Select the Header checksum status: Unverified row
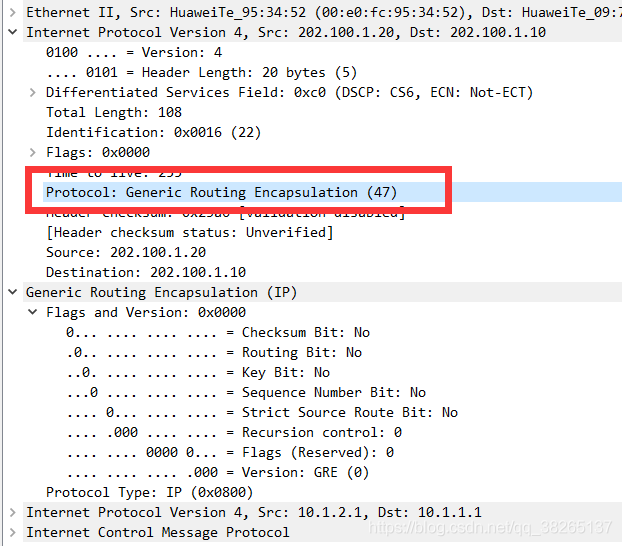This screenshot has width=622, height=546. (x=190, y=233)
